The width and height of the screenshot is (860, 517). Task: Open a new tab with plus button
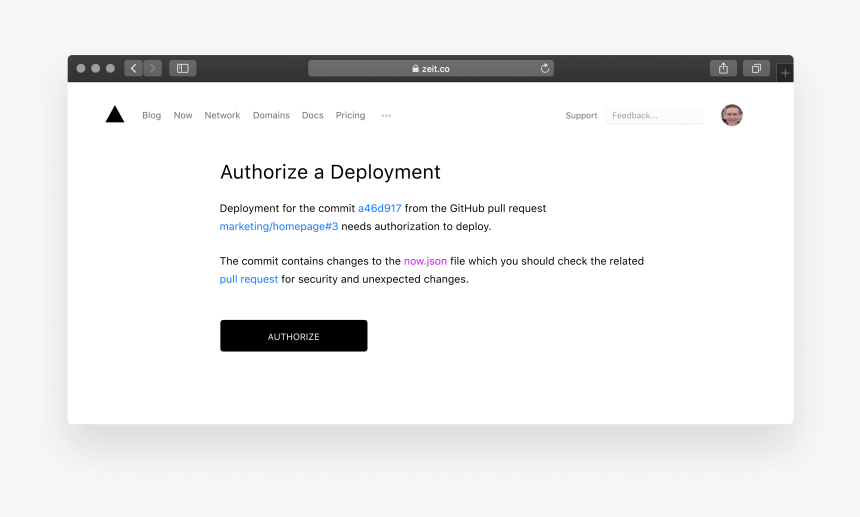(785, 73)
